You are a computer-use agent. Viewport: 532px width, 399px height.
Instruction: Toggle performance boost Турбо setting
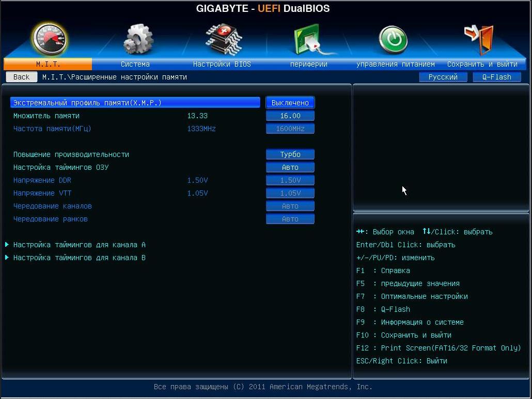[290, 154]
